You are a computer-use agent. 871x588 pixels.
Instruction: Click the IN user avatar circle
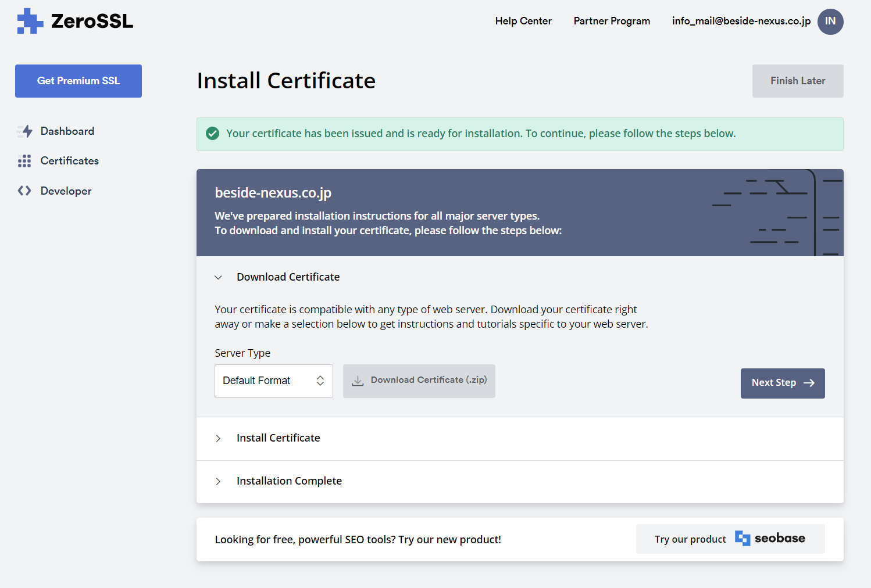[x=830, y=21]
